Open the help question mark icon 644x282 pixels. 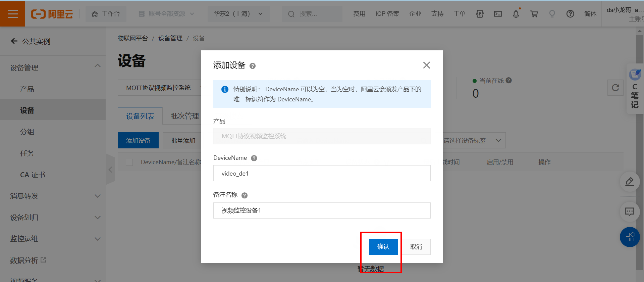pos(570,14)
